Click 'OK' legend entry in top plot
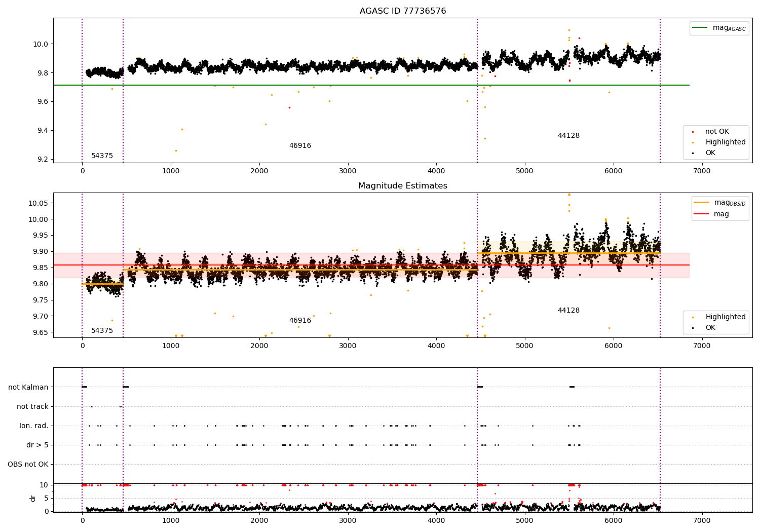Image resolution: width=760 pixels, height=532 pixels. 704,153
